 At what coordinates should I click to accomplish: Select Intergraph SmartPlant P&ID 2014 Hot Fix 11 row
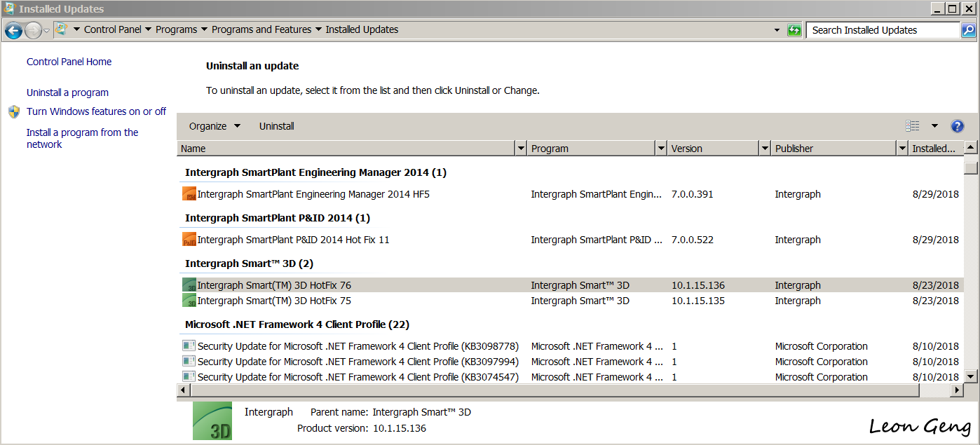click(571, 240)
